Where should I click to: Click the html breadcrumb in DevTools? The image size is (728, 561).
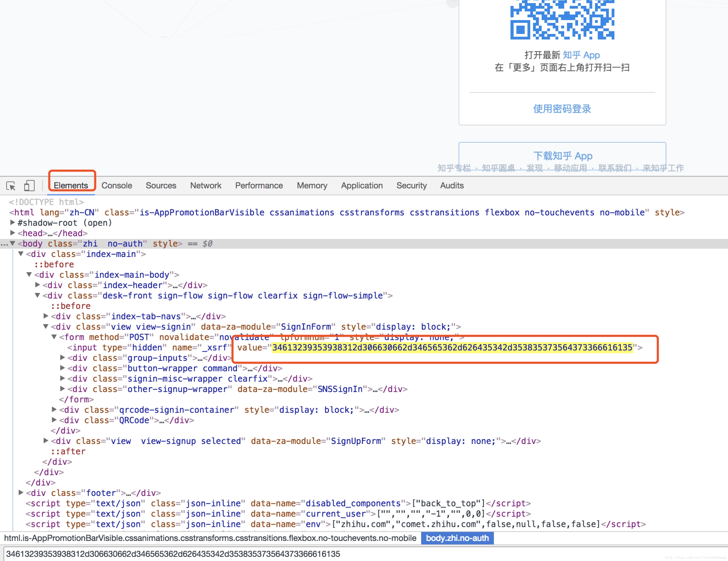pyautogui.click(x=210, y=538)
